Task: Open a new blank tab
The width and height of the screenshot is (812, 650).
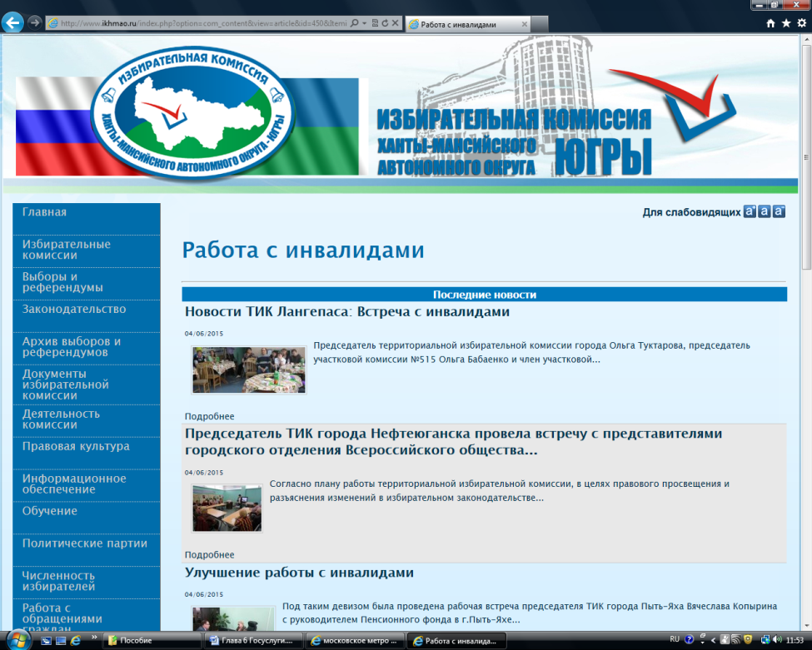Action: point(540,24)
